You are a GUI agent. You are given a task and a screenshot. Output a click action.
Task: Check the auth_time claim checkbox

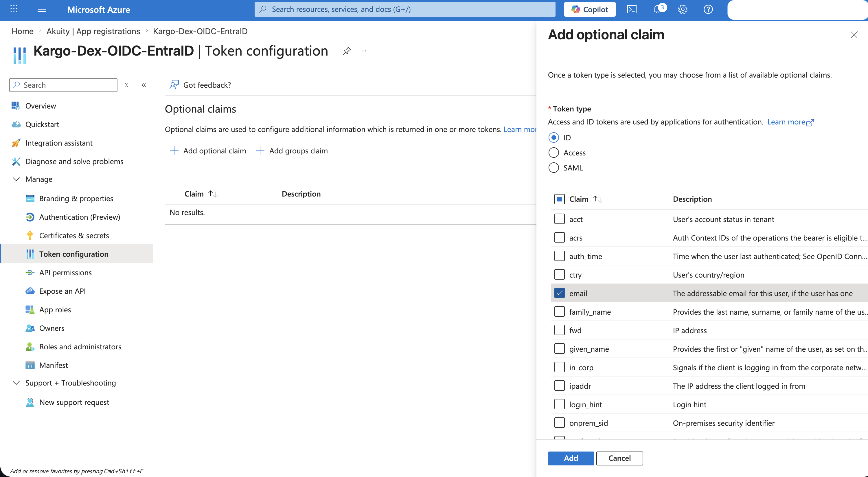pos(559,256)
